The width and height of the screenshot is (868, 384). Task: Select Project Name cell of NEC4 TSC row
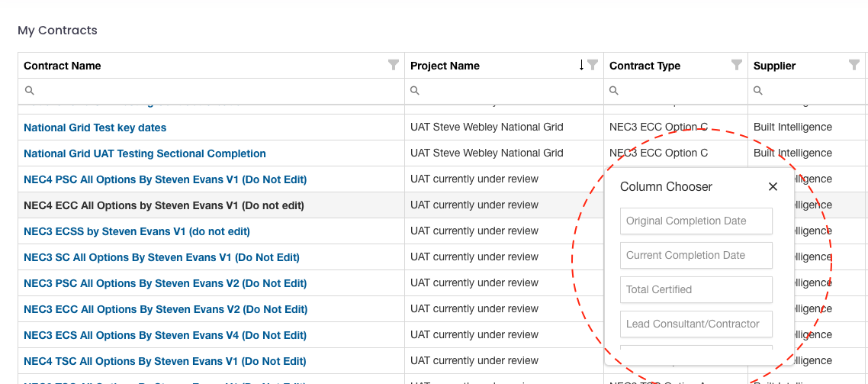(x=504, y=361)
